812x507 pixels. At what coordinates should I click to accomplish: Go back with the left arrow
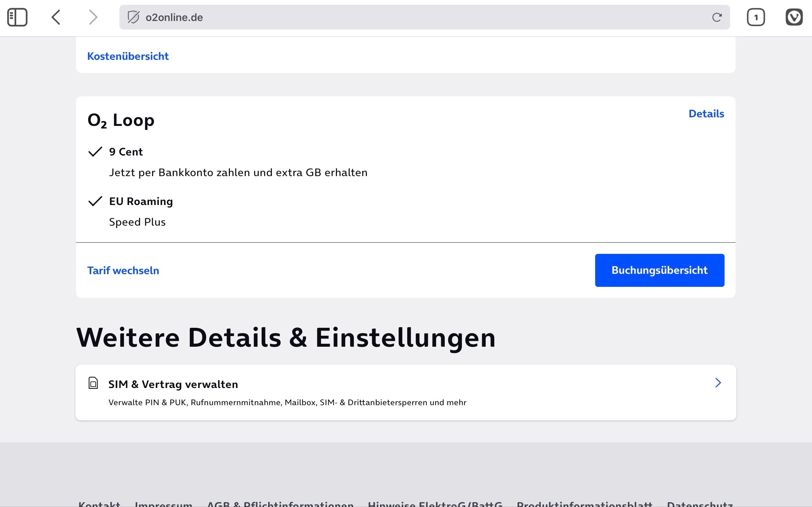pyautogui.click(x=56, y=17)
